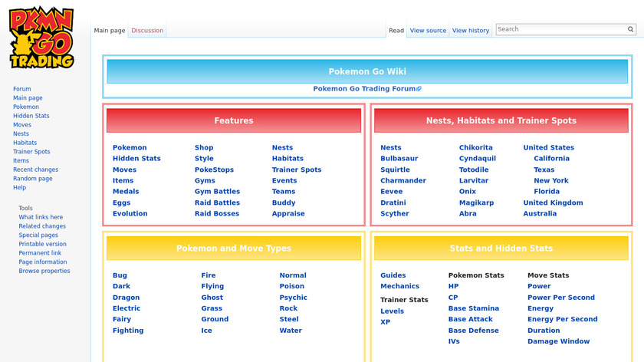Open Recent changes in the sidebar
Viewport: 644px width, 362px height.
click(35, 169)
